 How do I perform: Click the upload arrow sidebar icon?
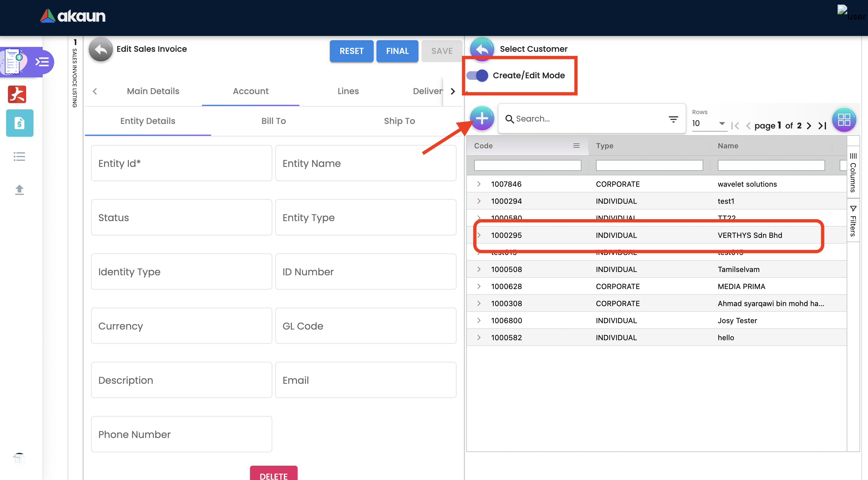[x=19, y=190]
